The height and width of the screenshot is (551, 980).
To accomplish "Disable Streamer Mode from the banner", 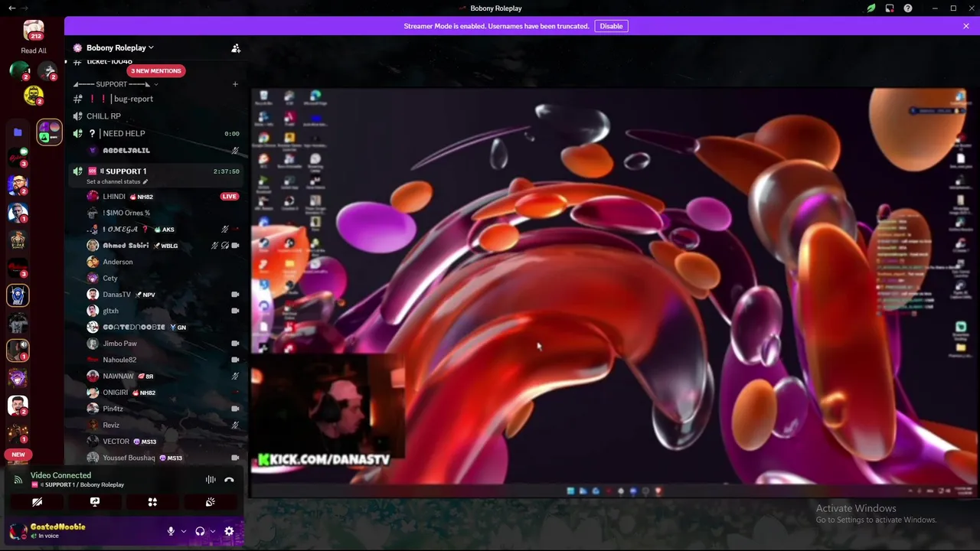I will (611, 26).
